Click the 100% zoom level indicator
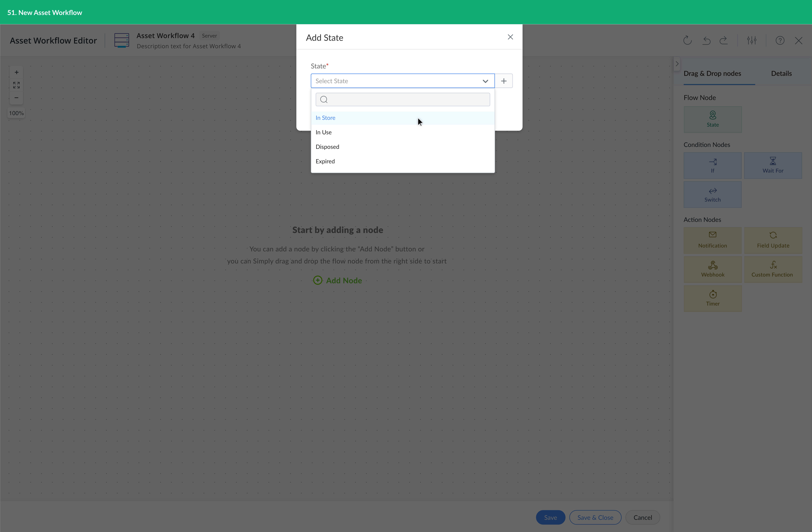Image resolution: width=812 pixels, height=532 pixels. coord(16,113)
